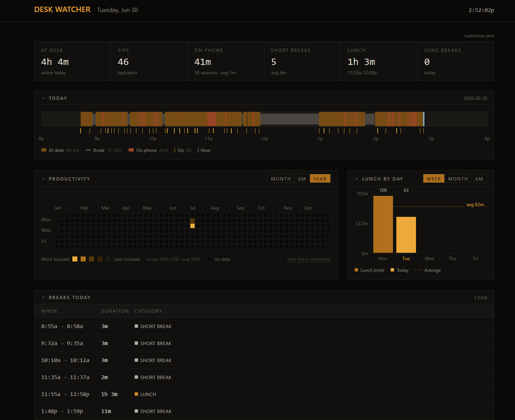Collapse the Breaks Today section triangle
515x420 pixels.
[43, 297]
